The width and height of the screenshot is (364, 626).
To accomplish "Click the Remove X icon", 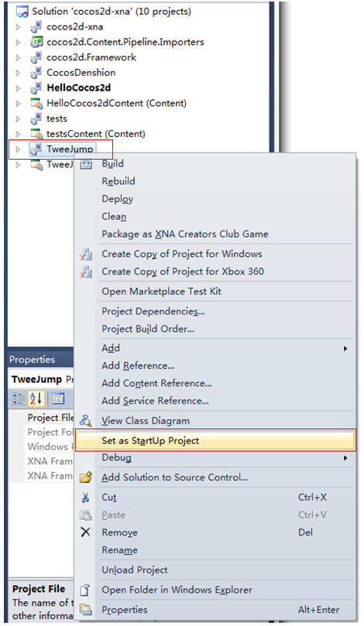I will click(85, 532).
